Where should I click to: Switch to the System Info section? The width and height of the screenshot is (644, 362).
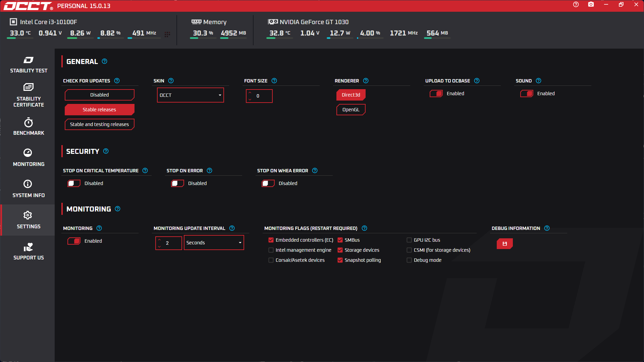(x=29, y=189)
